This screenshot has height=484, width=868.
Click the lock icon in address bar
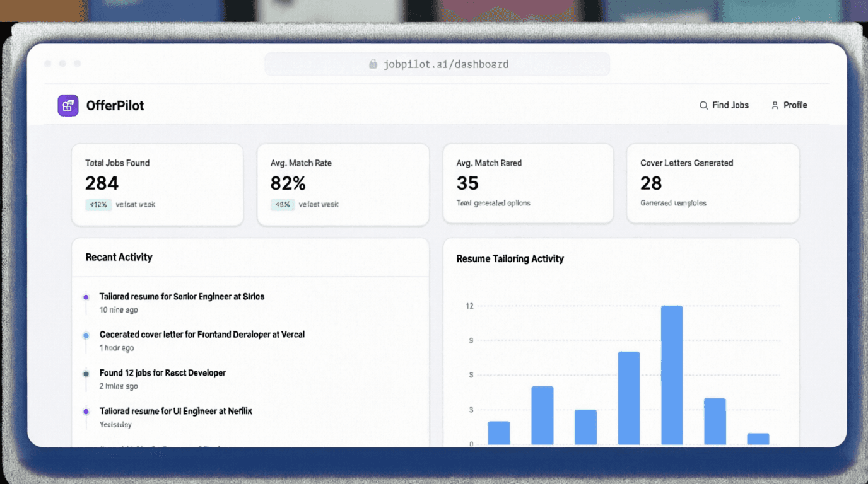373,64
